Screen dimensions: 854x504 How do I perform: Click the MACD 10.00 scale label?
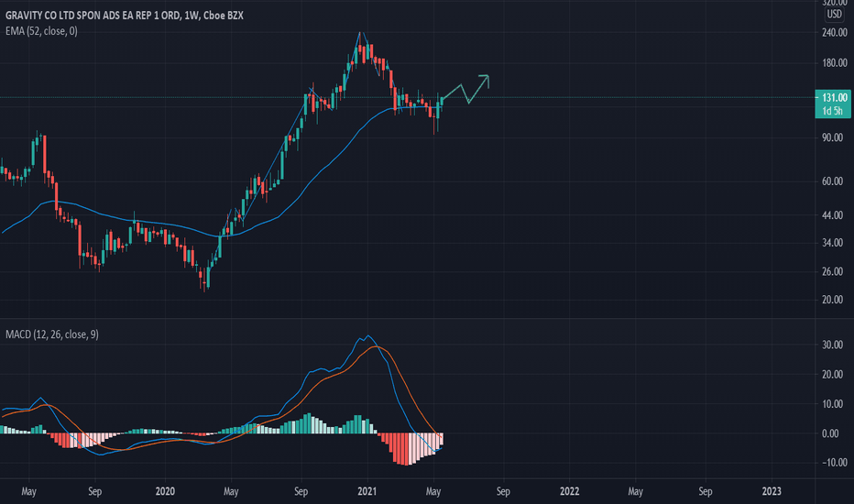click(x=833, y=404)
